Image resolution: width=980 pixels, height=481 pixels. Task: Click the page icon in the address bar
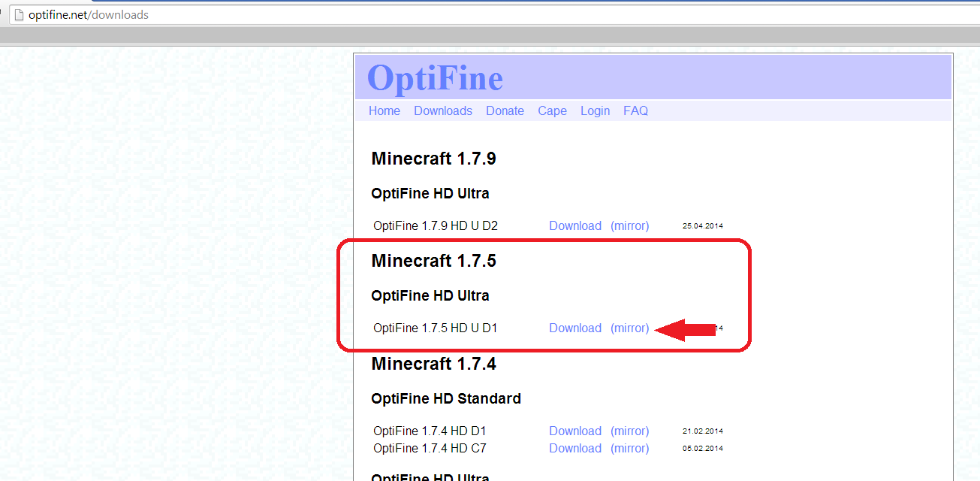pyautogui.click(x=19, y=15)
